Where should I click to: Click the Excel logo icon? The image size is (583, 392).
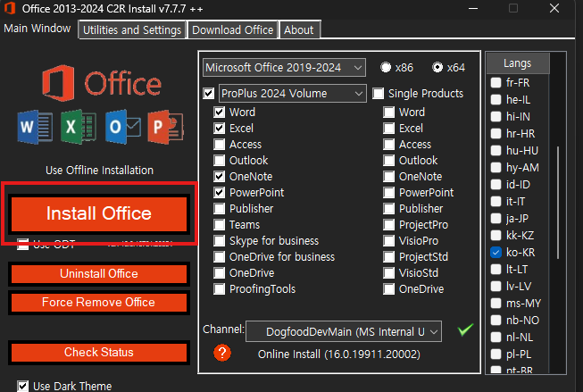click(79, 127)
